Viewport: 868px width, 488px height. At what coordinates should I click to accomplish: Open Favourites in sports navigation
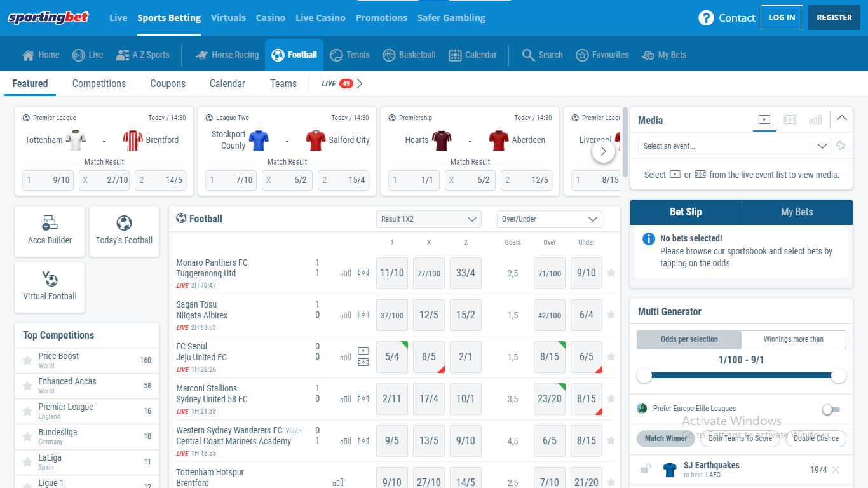coord(602,55)
